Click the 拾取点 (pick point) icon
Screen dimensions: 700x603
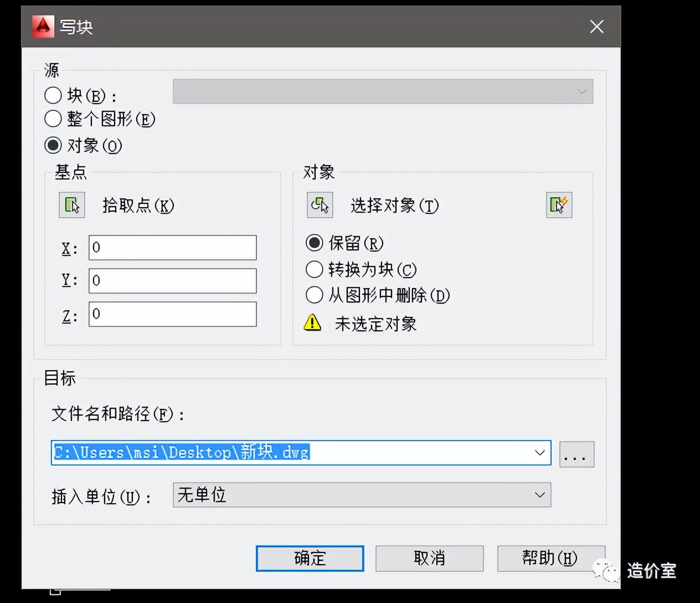(71, 205)
